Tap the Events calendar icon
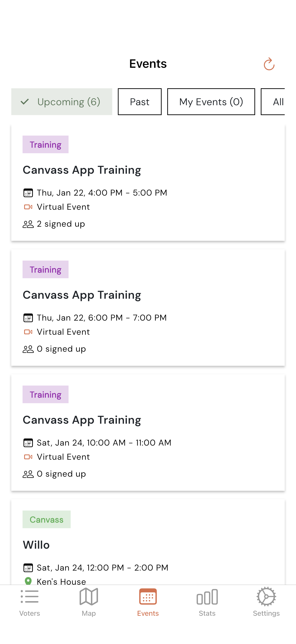 (x=148, y=597)
